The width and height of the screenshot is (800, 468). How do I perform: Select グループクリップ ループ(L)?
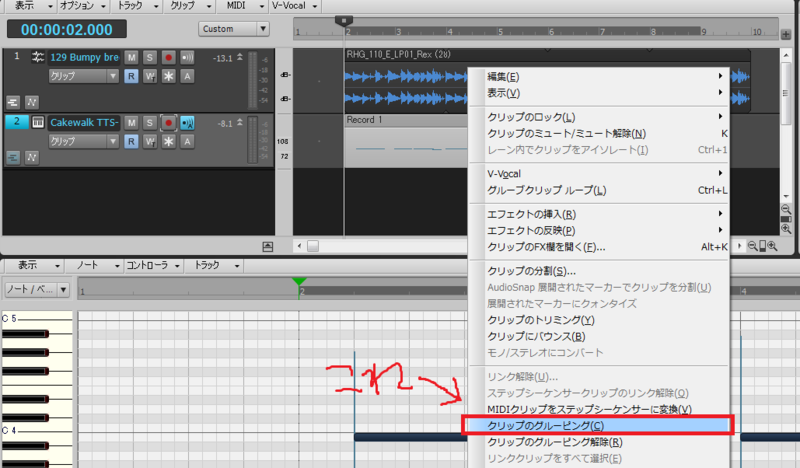599,190
